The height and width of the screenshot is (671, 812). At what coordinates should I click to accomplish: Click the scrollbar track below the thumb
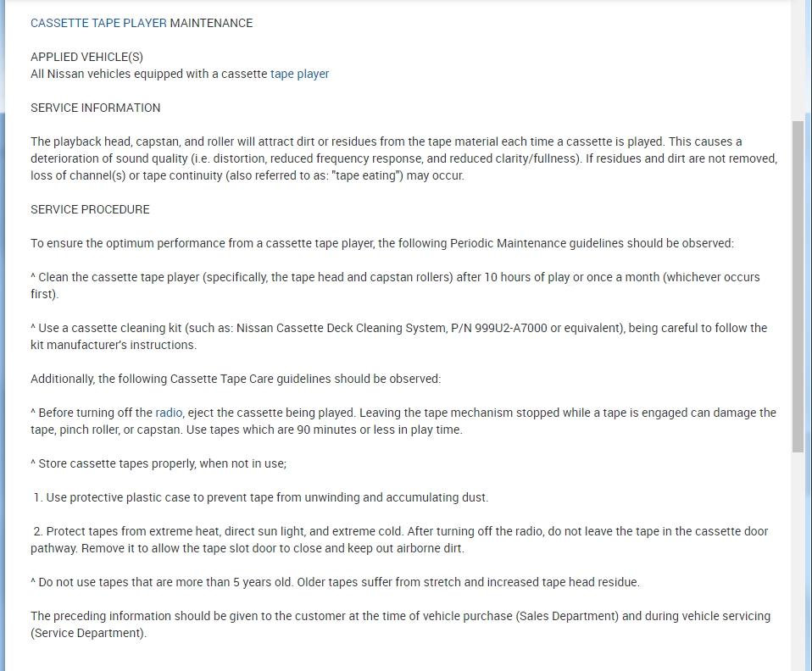[798, 559]
